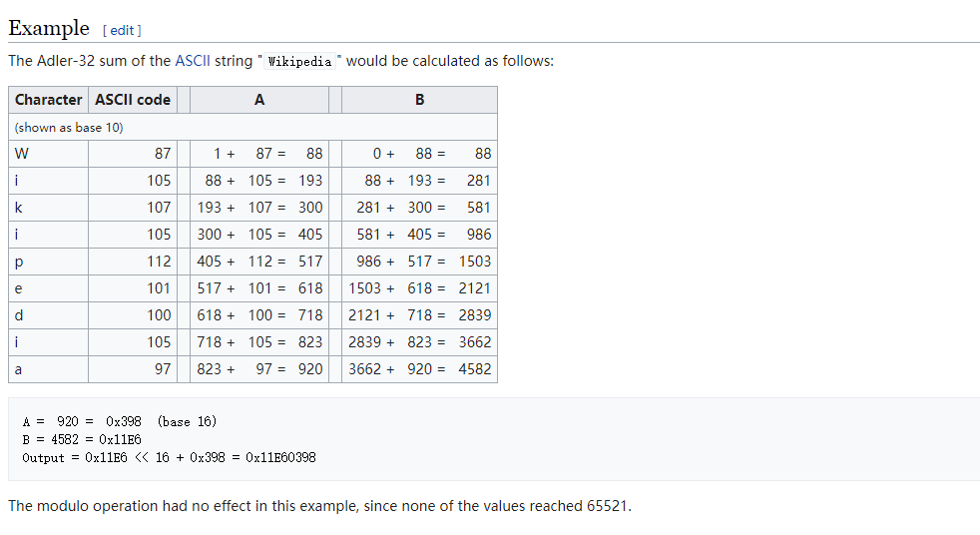Click the Example section heading
980x535 pixels.
49,28
